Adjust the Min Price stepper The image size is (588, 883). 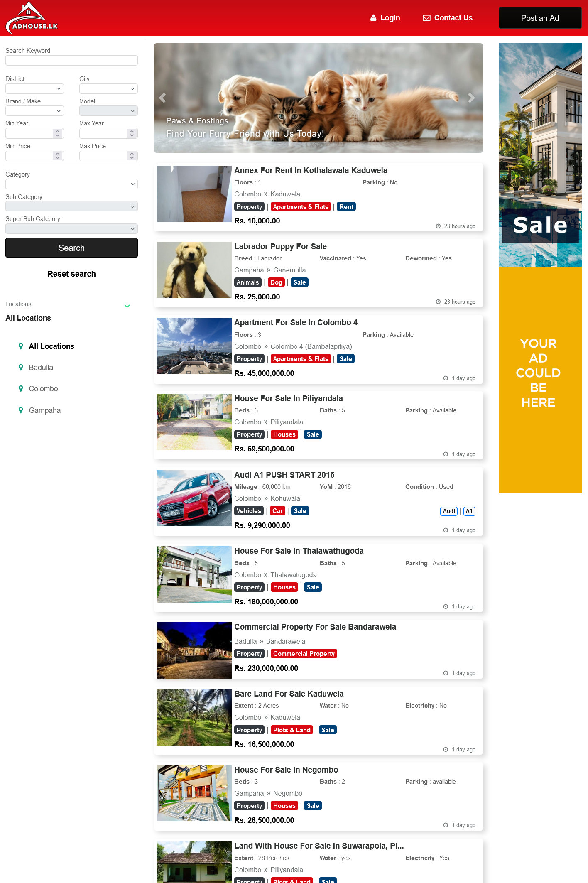pyautogui.click(x=57, y=156)
